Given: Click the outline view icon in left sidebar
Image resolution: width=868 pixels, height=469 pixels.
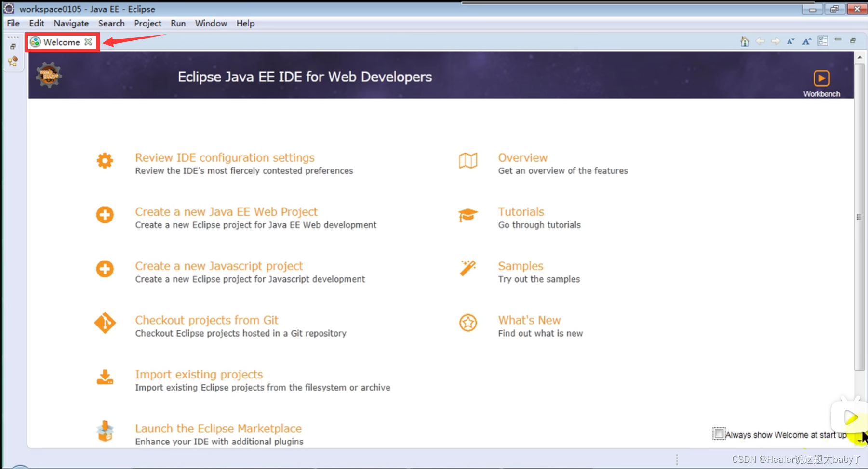Looking at the screenshot, I should tap(13, 61).
